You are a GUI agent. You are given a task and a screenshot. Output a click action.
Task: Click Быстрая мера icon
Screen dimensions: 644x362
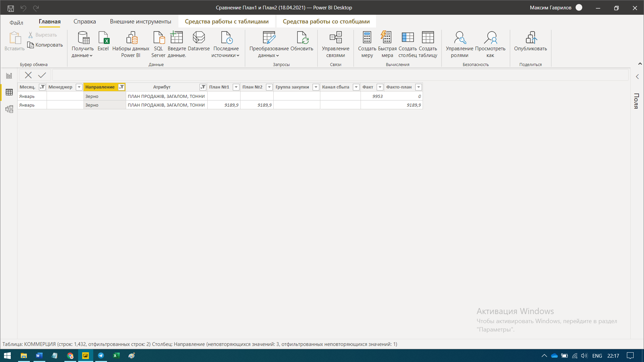(386, 38)
